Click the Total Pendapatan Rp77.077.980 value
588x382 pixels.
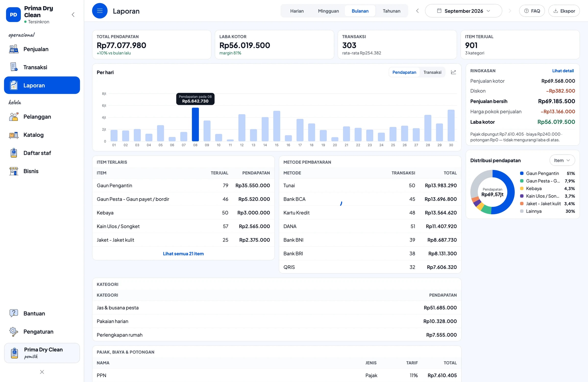coord(121,45)
